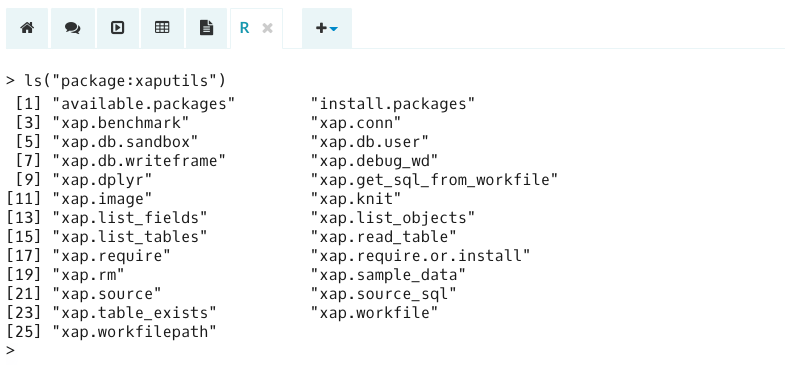Click "available.packages" first entry
The width and height of the screenshot is (785, 392).
click(144, 104)
